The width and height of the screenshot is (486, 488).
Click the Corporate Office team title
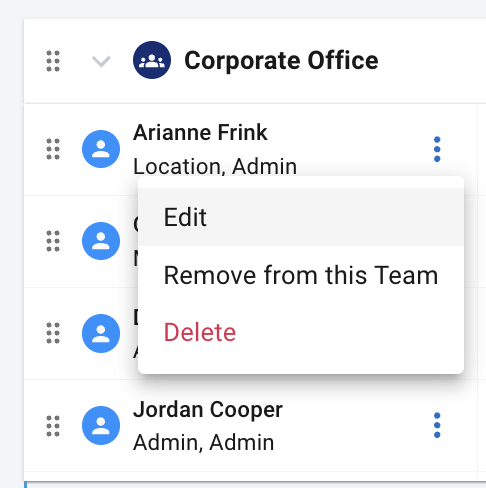coord(281,60)
